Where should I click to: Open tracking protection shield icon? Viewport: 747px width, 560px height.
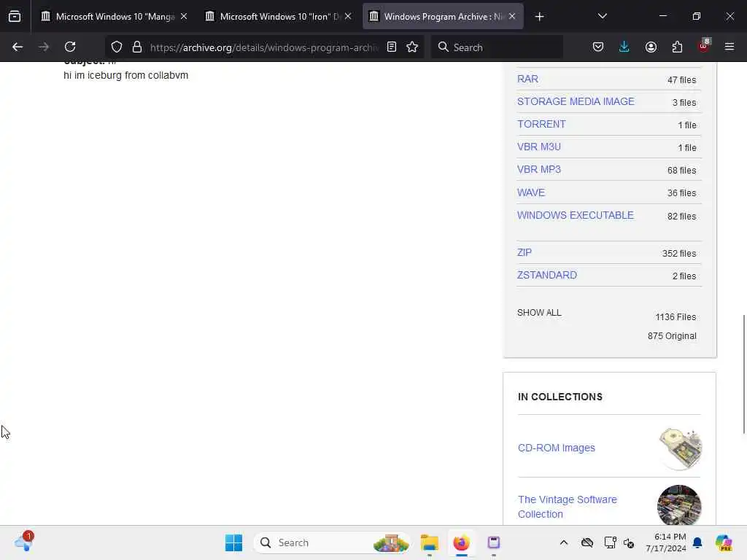pos(117,47)
